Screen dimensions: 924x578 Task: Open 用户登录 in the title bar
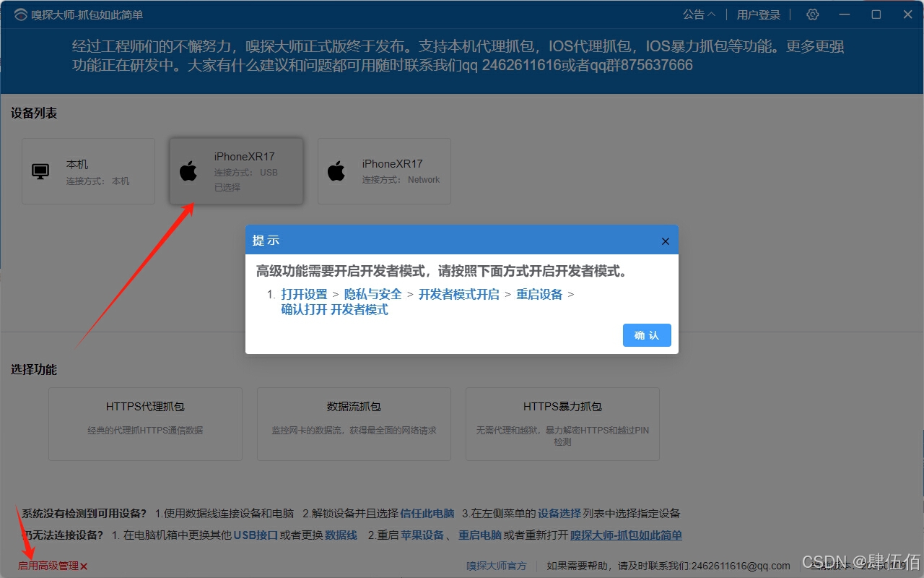[757, 14]
